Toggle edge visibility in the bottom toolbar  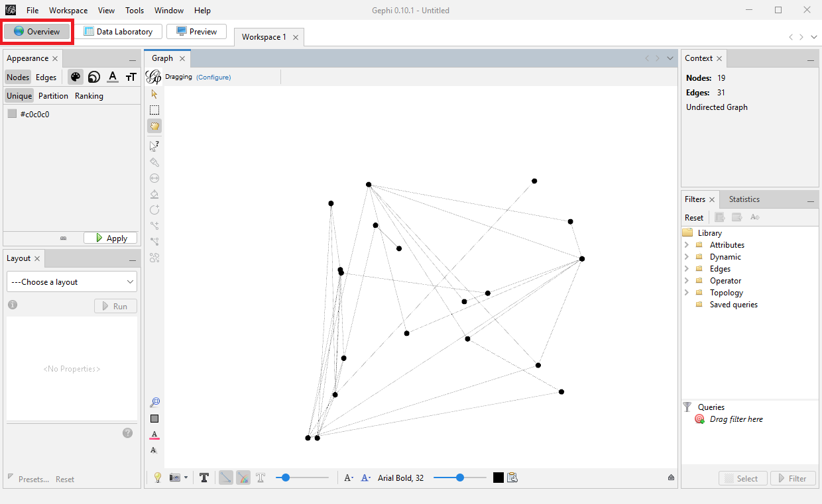pos(225,477)
